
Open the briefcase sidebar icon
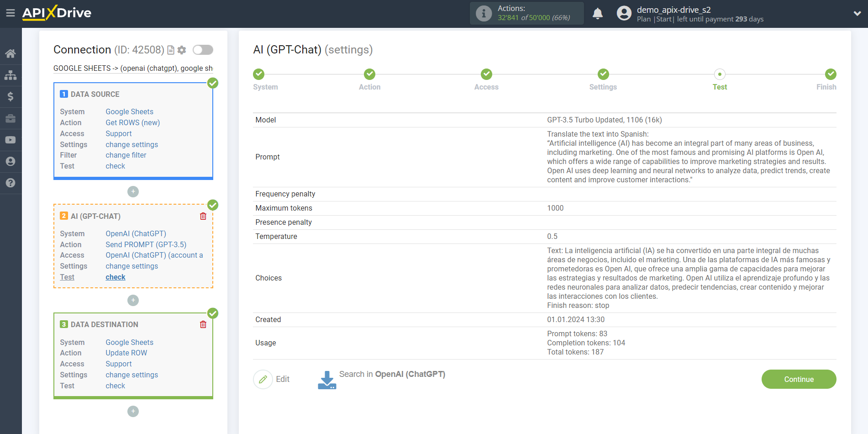pyautogui.click(x=11, y=118)
